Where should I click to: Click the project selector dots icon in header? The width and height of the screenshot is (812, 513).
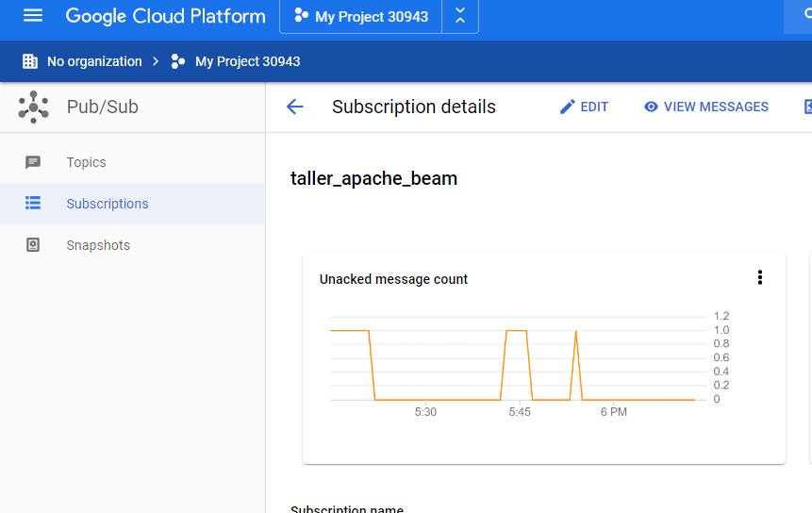tap(302, 15)
